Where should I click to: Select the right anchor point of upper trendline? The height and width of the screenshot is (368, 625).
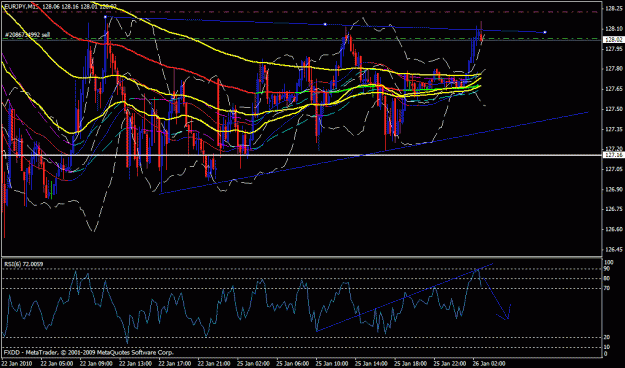(545, 32)
